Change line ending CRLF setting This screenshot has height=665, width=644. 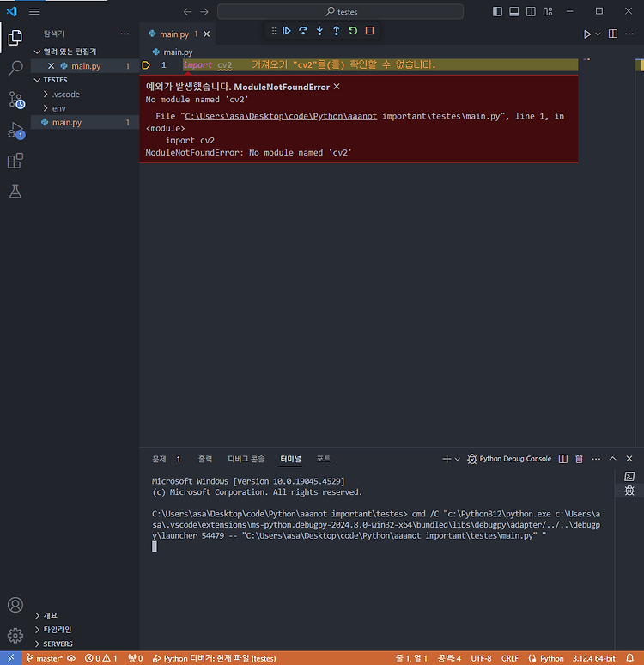[x=510, y=659]
